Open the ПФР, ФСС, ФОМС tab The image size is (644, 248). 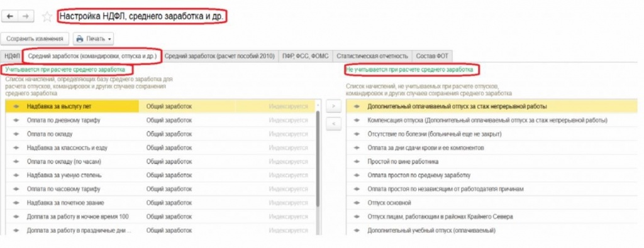(x=306, y=56)
